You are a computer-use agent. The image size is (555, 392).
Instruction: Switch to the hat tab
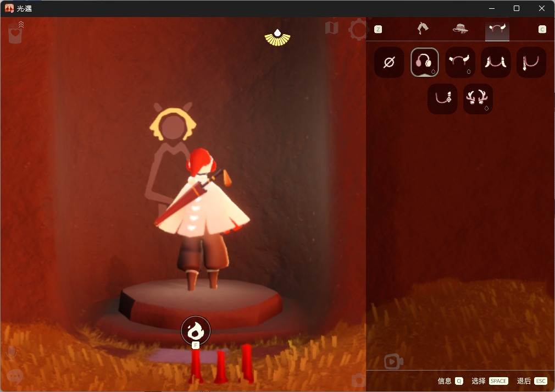point(460,29)
